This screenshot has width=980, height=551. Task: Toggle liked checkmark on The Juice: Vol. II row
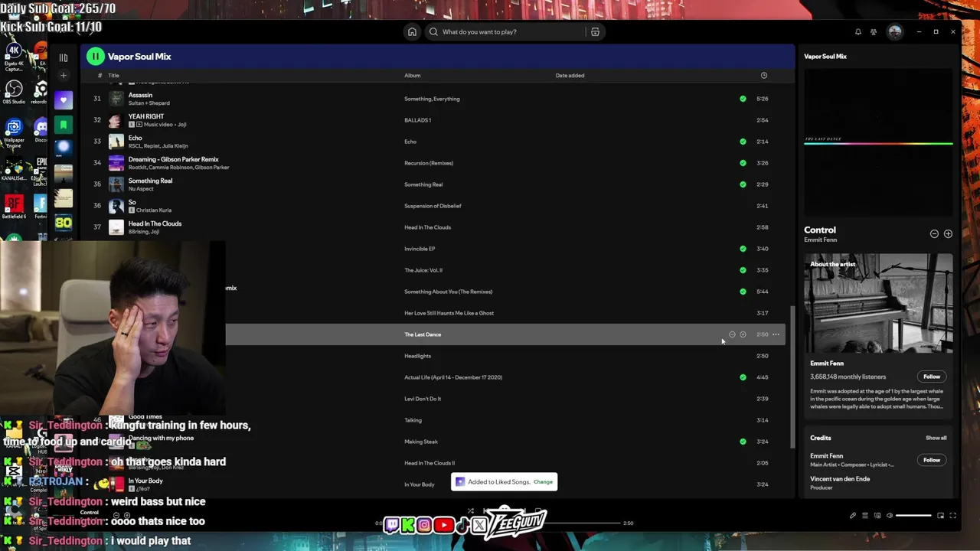(x=743, y=270)
